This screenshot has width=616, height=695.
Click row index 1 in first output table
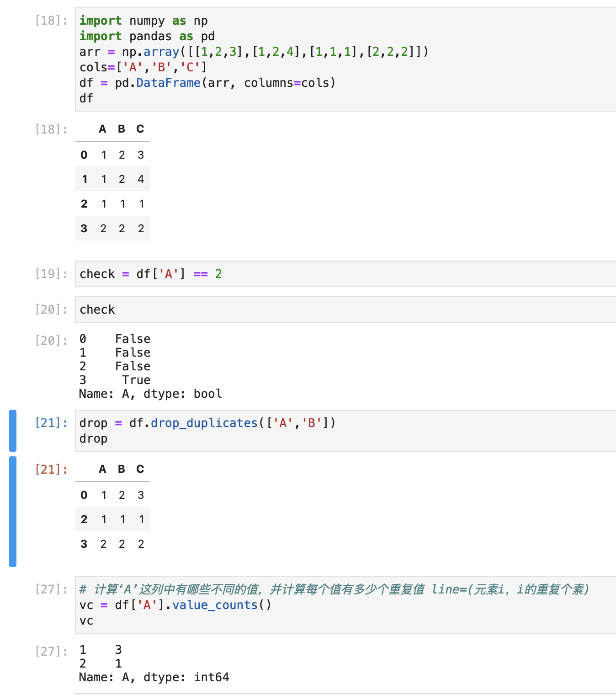click(x=84, y=179)
